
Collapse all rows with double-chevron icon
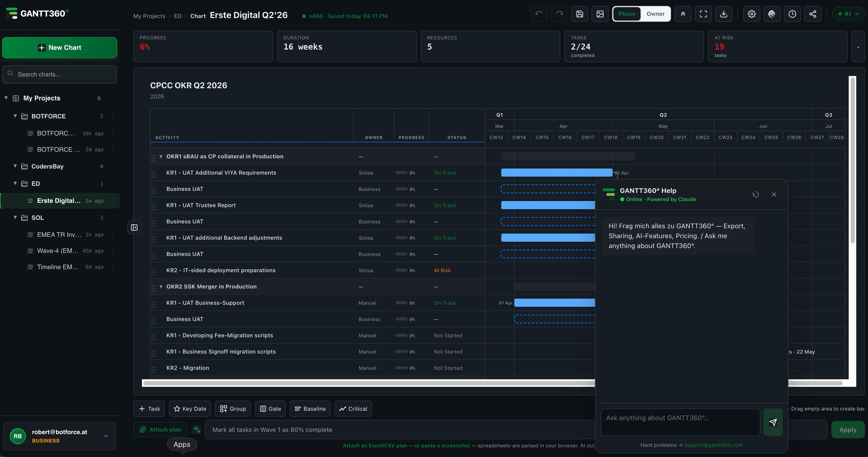[683, 14]
